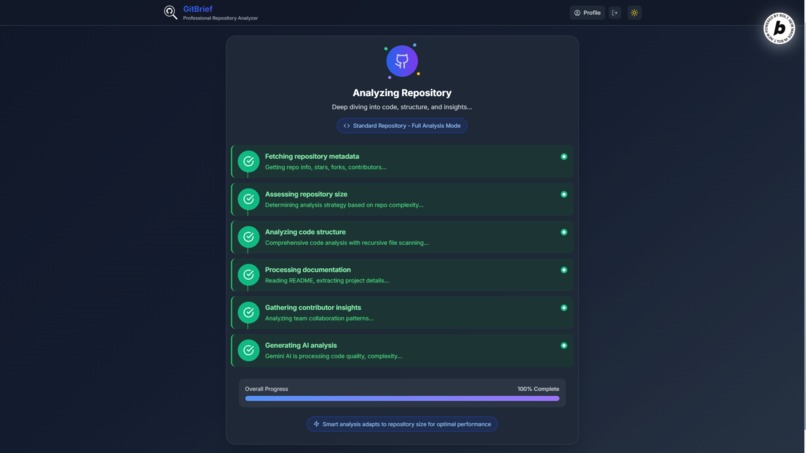806x453 pixels.
Task: Click 'Determining analysis strategy based on repo complexity' text
Action: pos(344,205)
